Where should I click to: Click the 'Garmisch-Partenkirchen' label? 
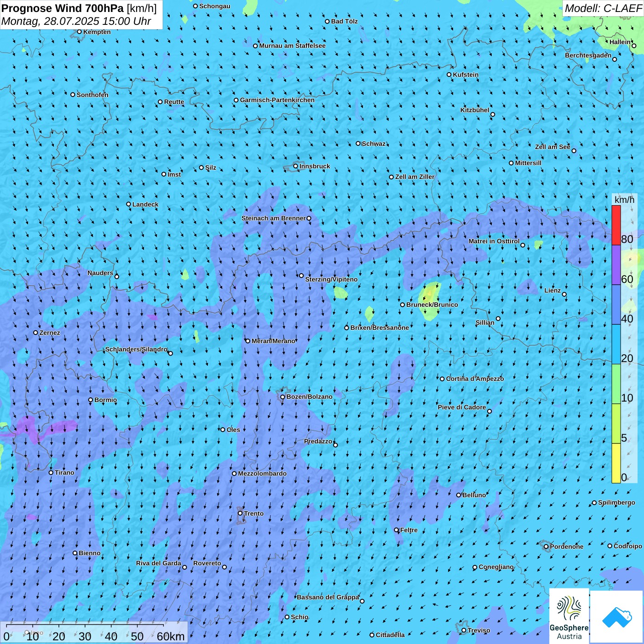click(x=277, y=100)
